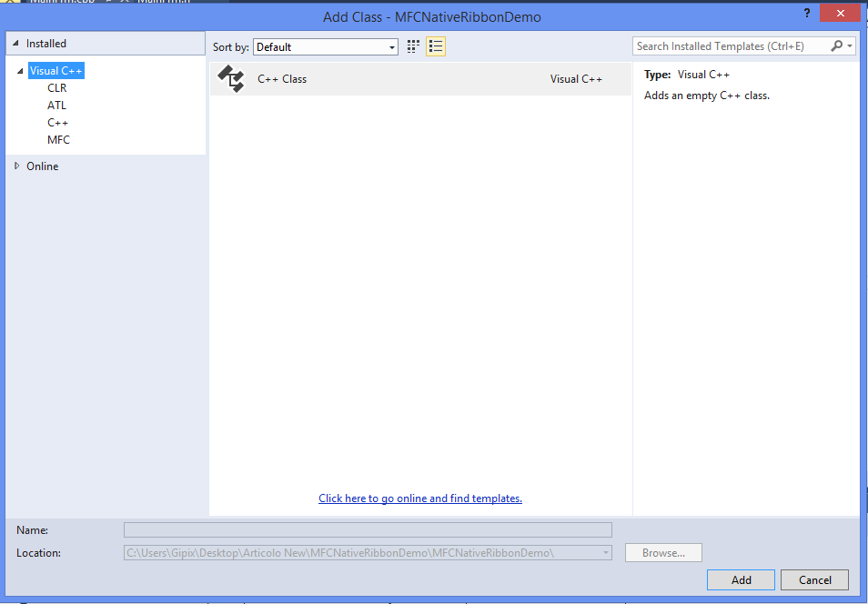Open the search options dropdown arrow
Image resolution: width=868 pixels, height=604 pixels.
pos(850,46)
